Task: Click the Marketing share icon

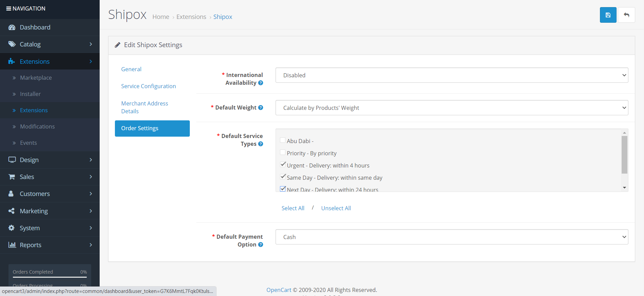Action: (x=12, y=211)
